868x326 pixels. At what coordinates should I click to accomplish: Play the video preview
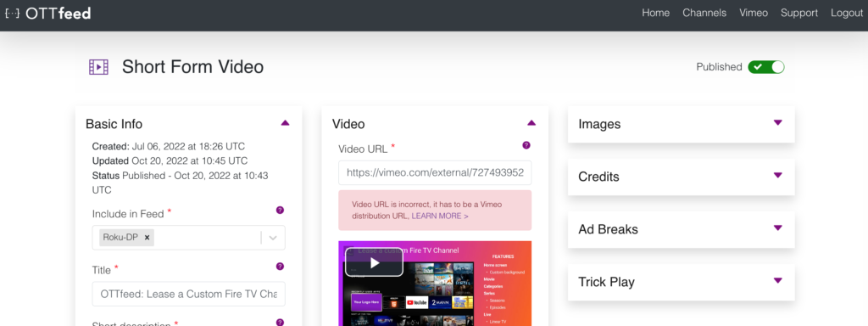click(374, 262)
